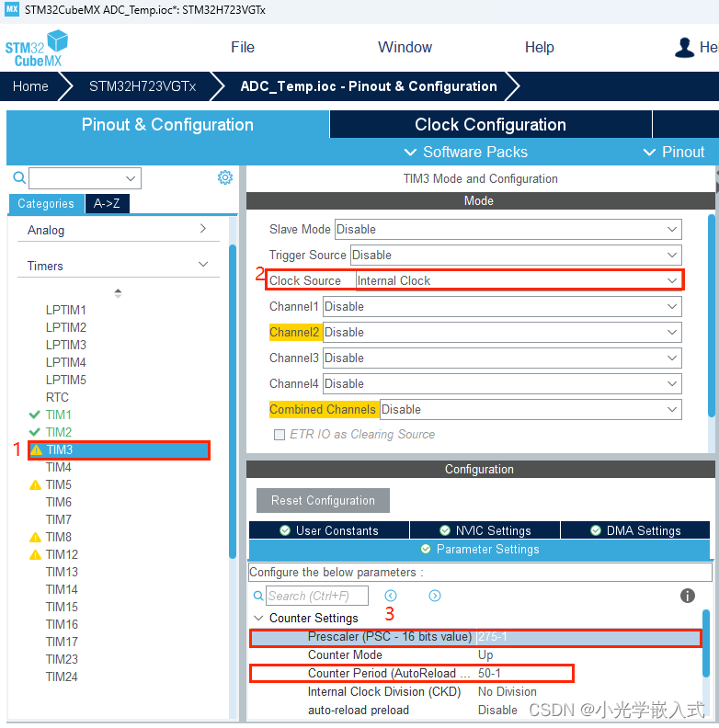Image resolution: width=719 pixels, height=728 pixels.
Task: Switch to the A->Z tab
Action: 107,203
